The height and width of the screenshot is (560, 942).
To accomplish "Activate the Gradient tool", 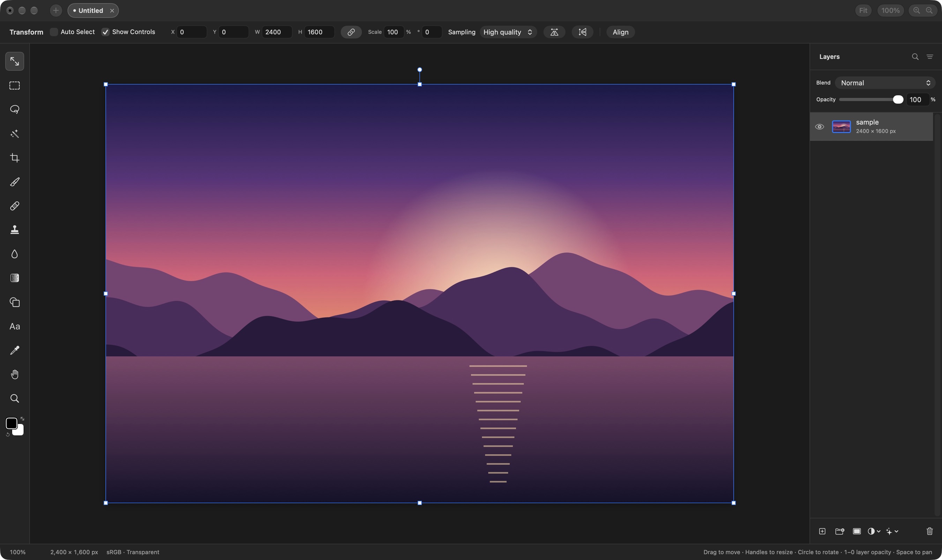I will [x=15, y=278].
